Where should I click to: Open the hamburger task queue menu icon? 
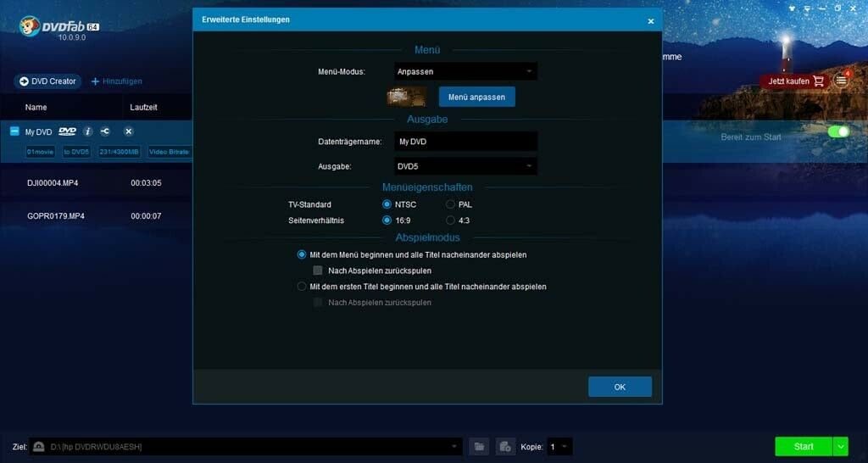pos(842,81)
